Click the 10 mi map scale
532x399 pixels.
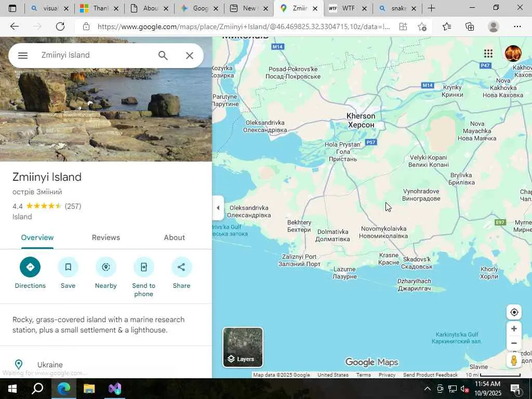(x=493, y=375)
